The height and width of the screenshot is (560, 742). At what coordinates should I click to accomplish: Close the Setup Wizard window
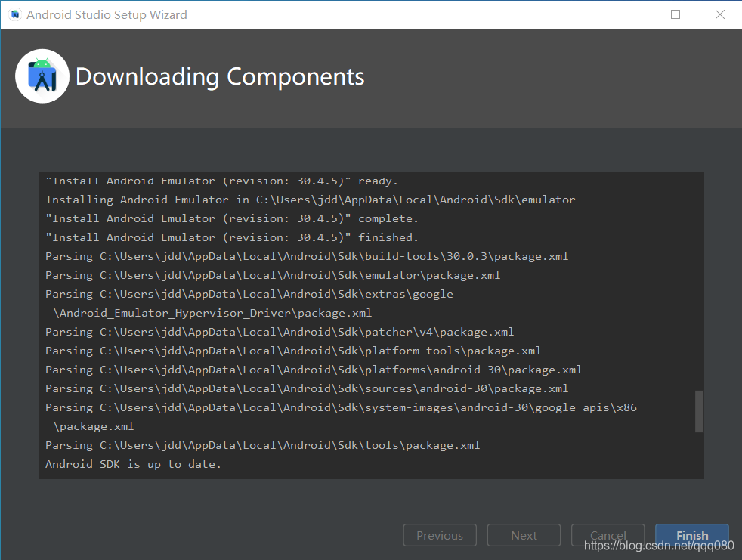pos(720,14)
